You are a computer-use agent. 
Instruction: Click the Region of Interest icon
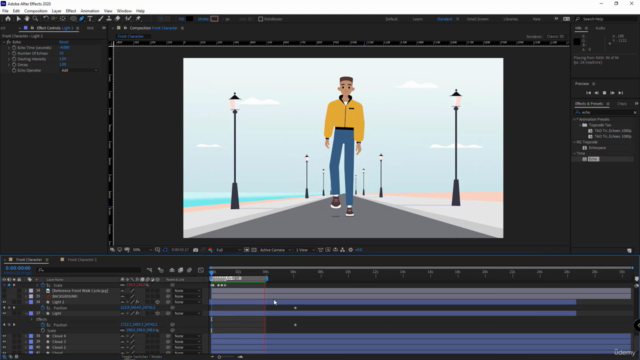click(247, 250)
